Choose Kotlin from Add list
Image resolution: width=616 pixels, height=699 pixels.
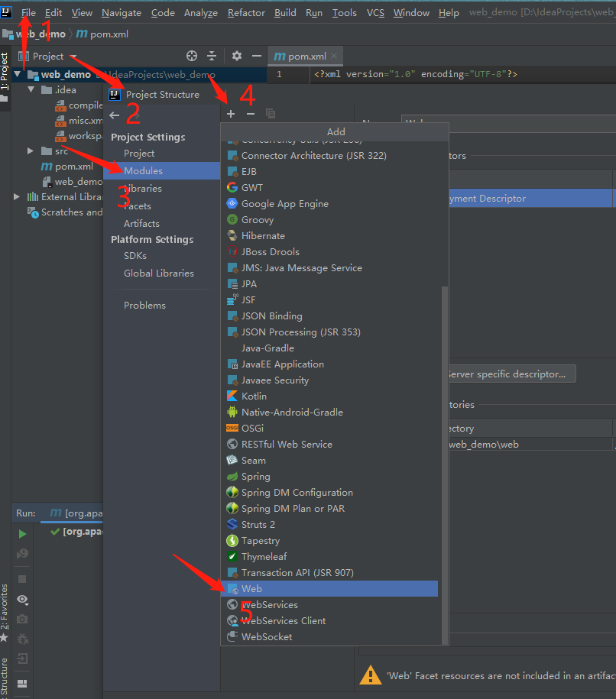pyautogui.click(x=330, y=396)
